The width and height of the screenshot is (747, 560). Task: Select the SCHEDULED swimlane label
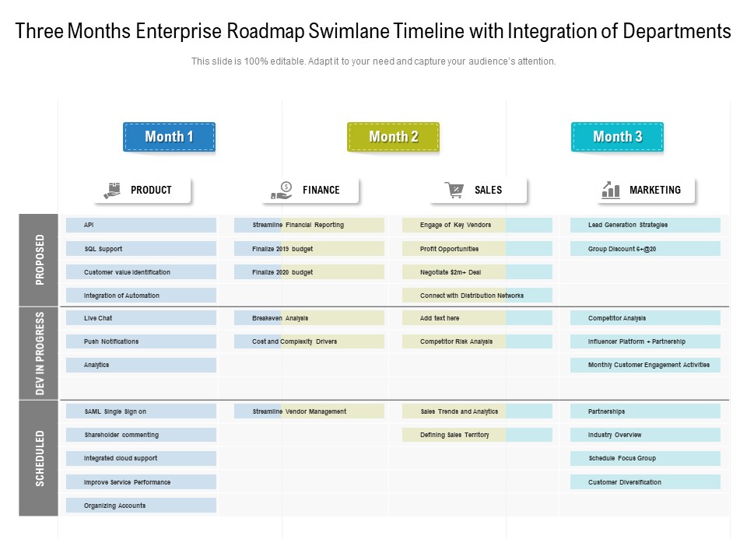(x=39, y=458)
